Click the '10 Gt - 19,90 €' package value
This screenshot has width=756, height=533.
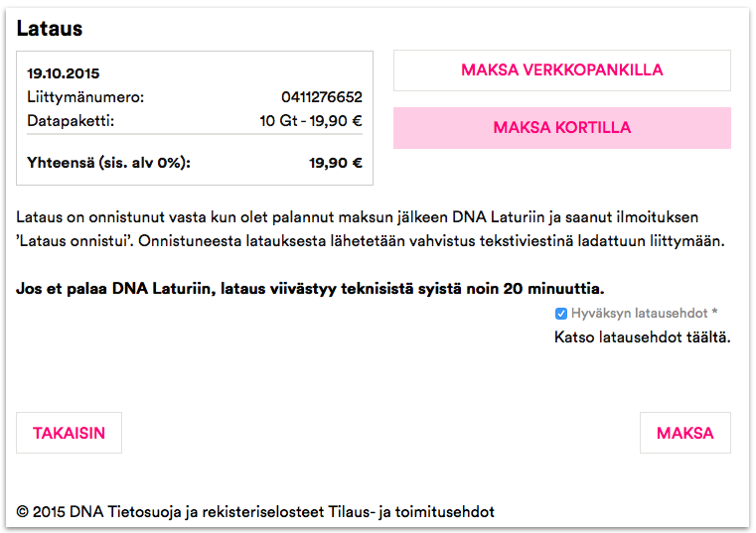pos(310,121)
